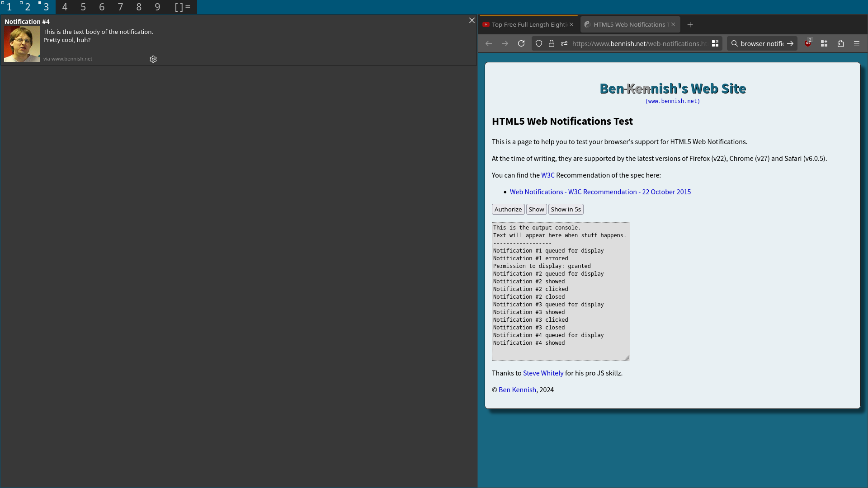Reload the current page

[x=521, y=43]
